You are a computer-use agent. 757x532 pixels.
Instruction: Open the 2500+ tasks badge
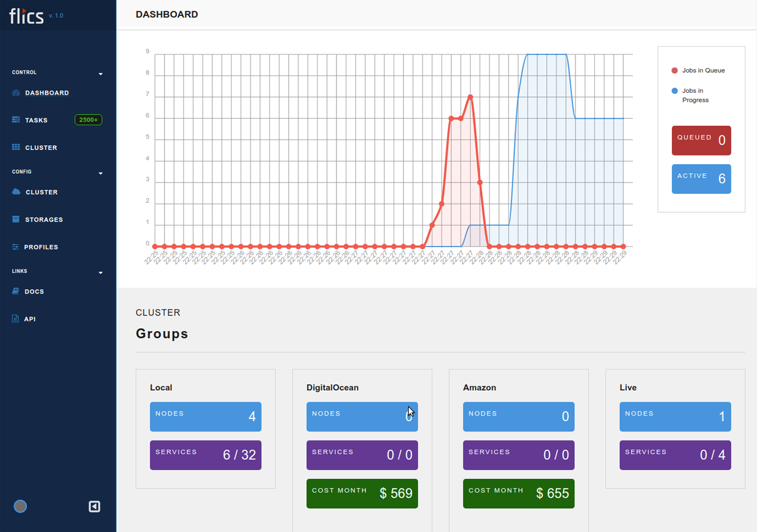pos(88,120)
